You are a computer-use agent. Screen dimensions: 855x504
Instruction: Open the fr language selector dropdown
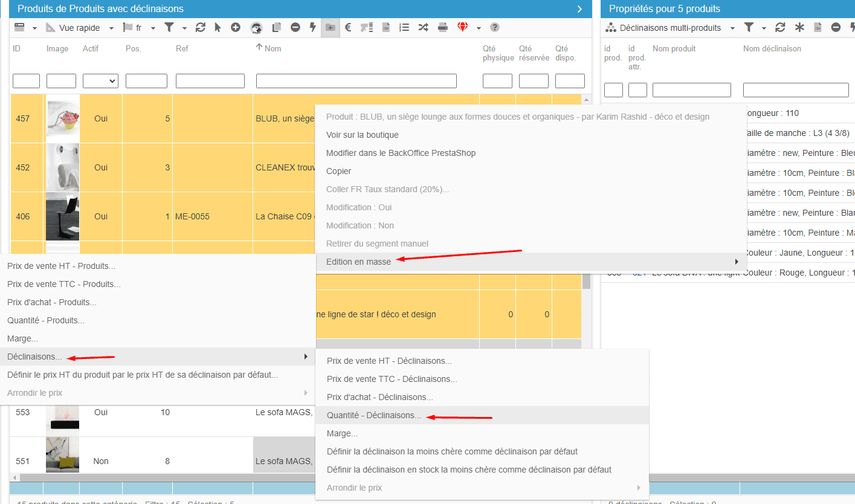[x=153, y=28]
